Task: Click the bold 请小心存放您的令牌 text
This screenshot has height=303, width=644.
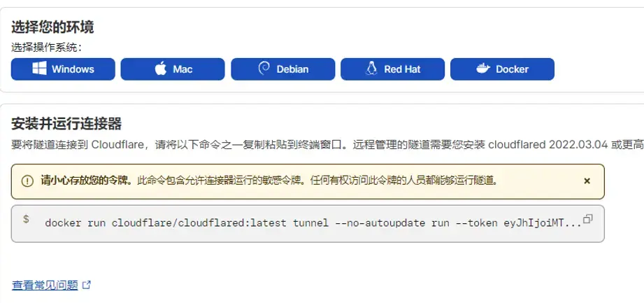Action: pos(87,181)
